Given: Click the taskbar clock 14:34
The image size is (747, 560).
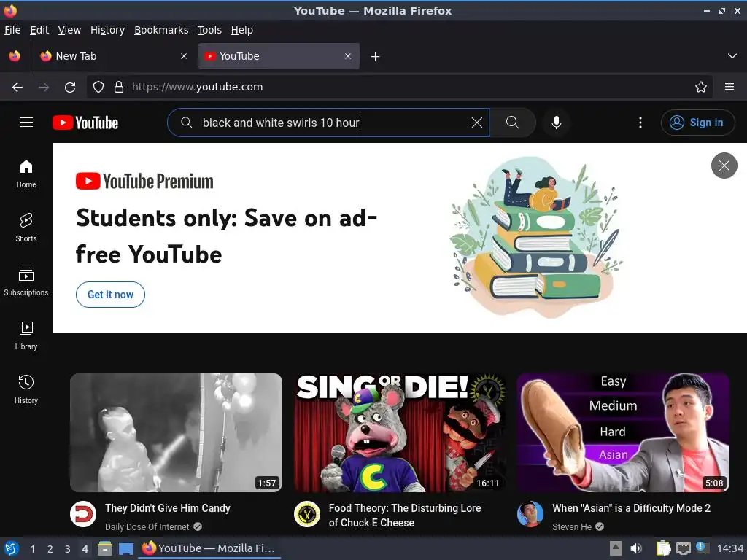Looking at the screenshot, I should tap(729, 548).
